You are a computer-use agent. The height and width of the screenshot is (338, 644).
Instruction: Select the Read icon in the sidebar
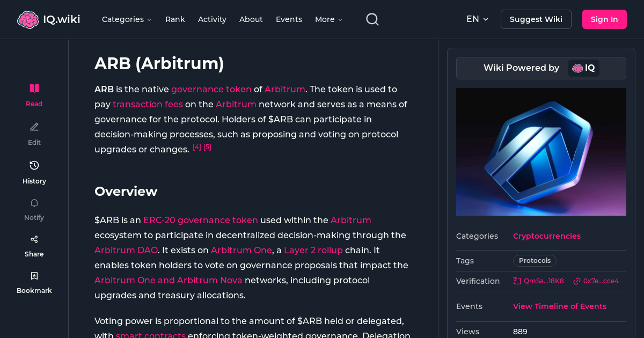click(x=34, y=88)
